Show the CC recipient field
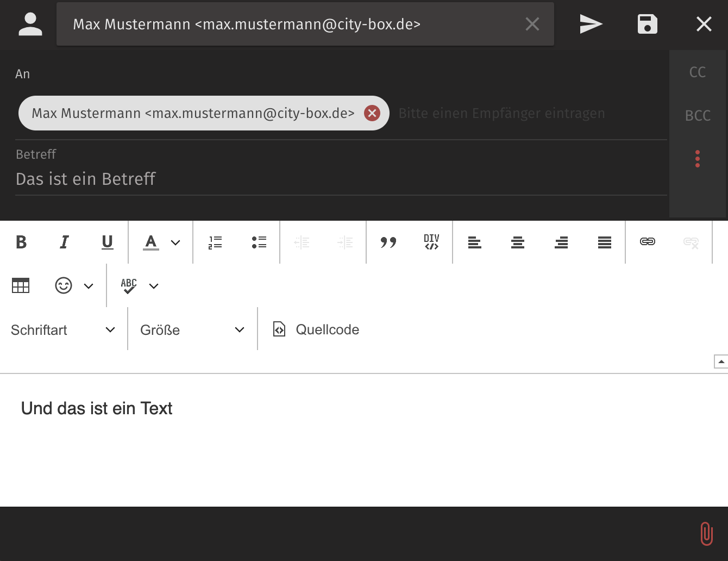 (698, 72)
